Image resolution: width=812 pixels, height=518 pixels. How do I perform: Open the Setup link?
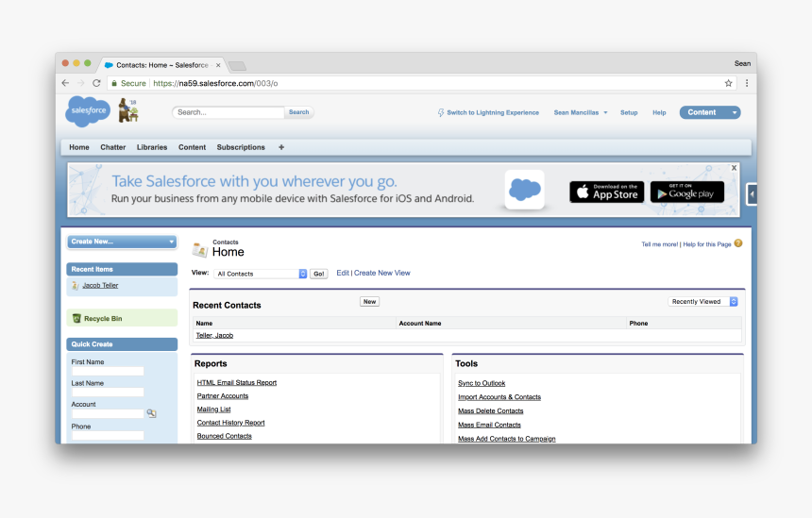pos(629,113)
